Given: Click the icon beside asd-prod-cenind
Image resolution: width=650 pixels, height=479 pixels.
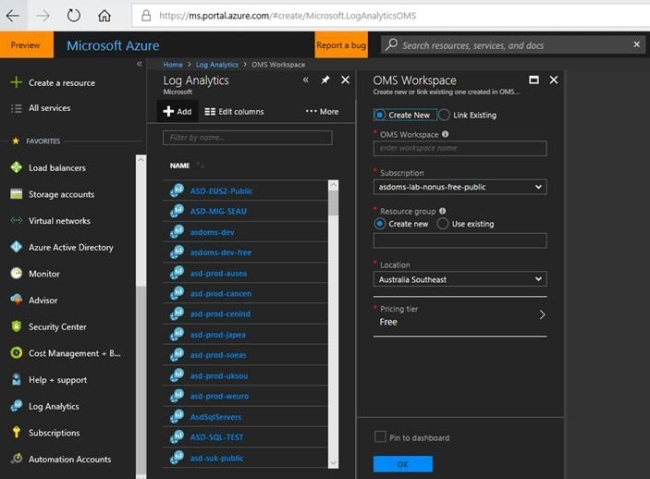Looking at the screenshot, I should pos(177,314).
